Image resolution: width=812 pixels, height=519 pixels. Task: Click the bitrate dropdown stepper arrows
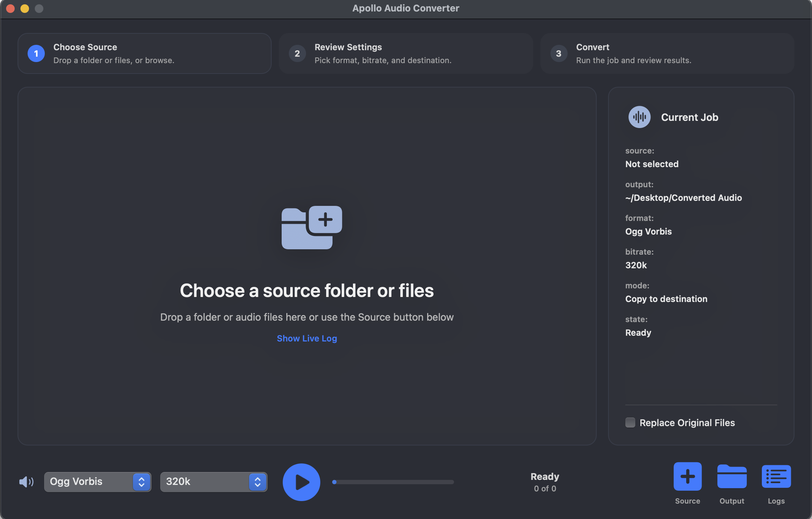coord(257,482)
